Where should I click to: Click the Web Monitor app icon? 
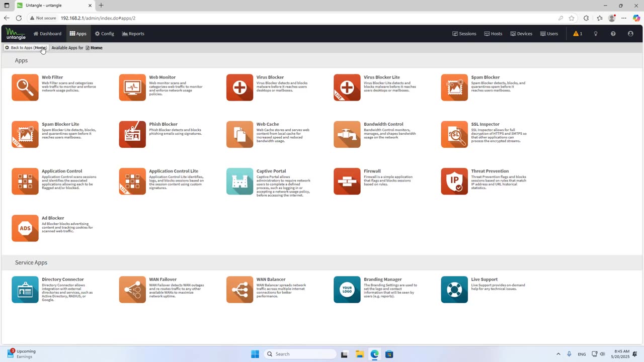132,87
